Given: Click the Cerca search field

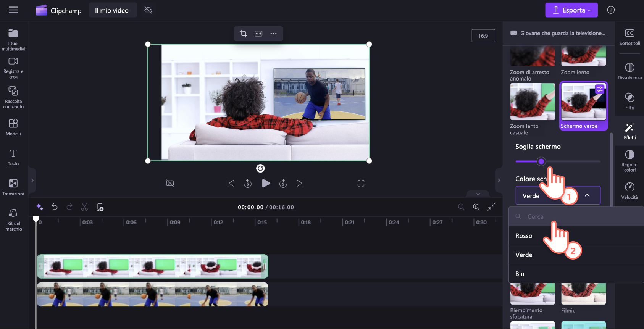Looking at the screenshot, I should point(576,216).
